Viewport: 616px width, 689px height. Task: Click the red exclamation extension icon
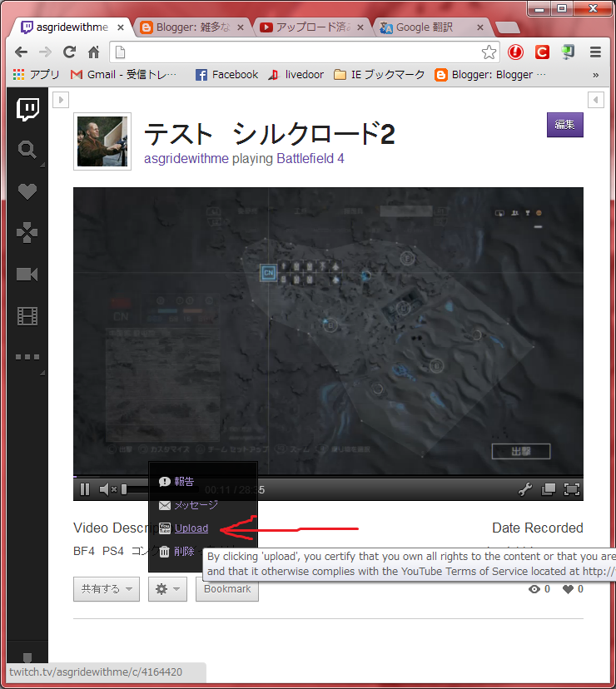point(515,52)
